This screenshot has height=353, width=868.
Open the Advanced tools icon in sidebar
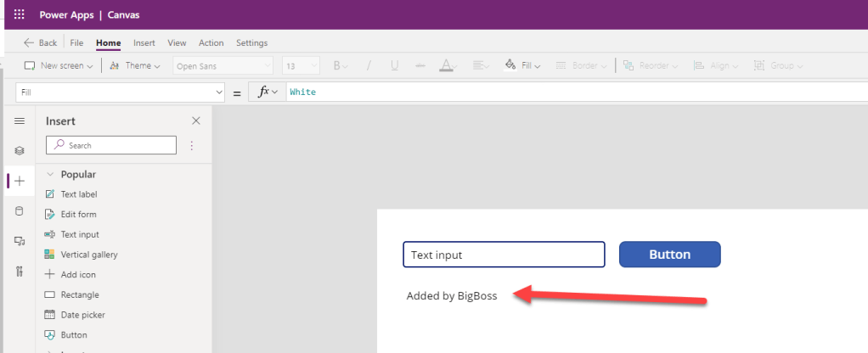pyautogui.click(x=20, y=272)
